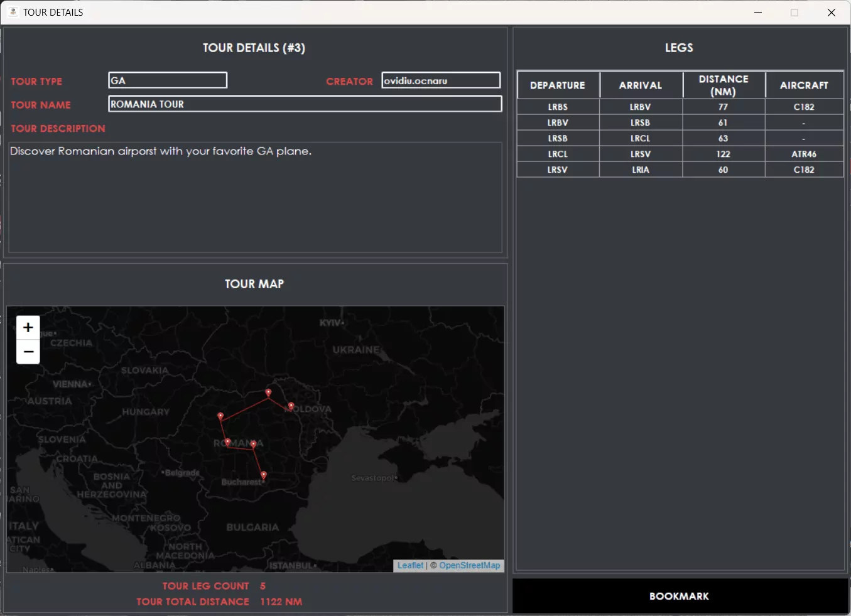The height and width of the screenshot is (616, 851).
Task: Click the northernmost red route marker
Action: coord(268,393)
